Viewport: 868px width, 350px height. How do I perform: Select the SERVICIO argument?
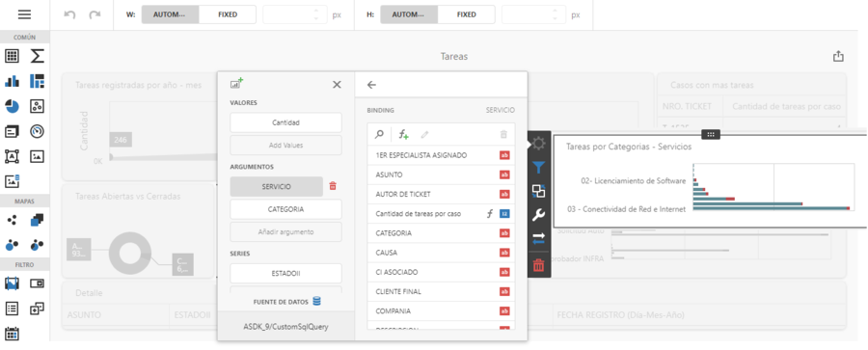(276, 187)
